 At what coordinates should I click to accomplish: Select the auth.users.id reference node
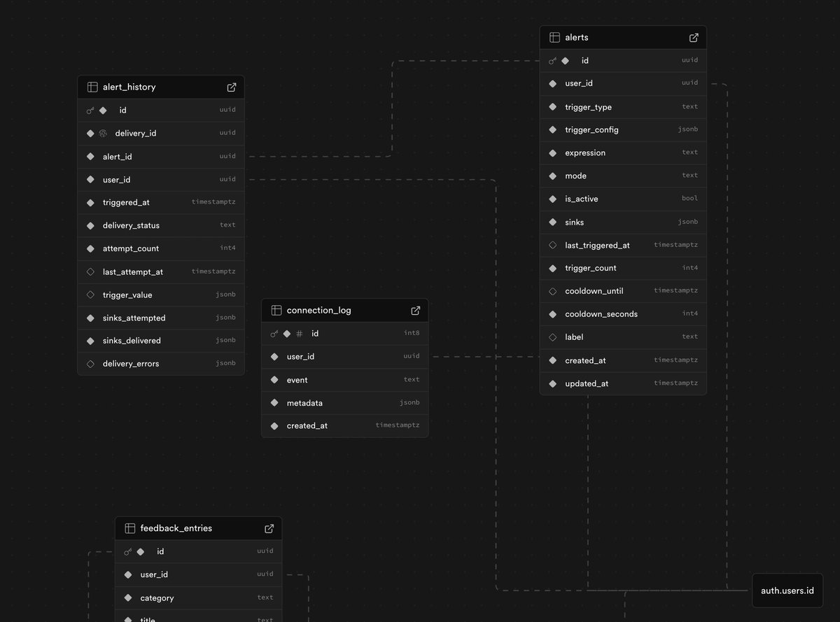pos(787,591)
